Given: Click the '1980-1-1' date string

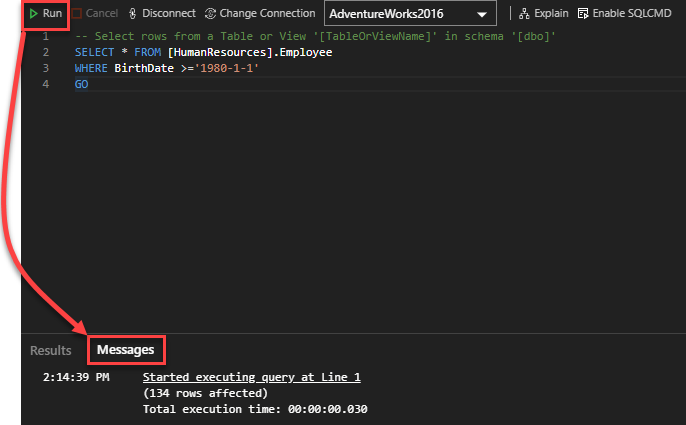Looking at the screenshot, I should coord(227,68).
